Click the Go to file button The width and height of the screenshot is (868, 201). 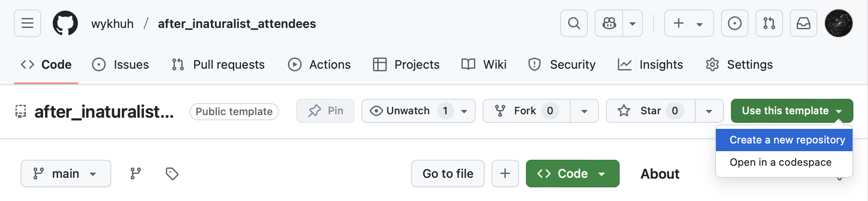click(x=448, y=174)
